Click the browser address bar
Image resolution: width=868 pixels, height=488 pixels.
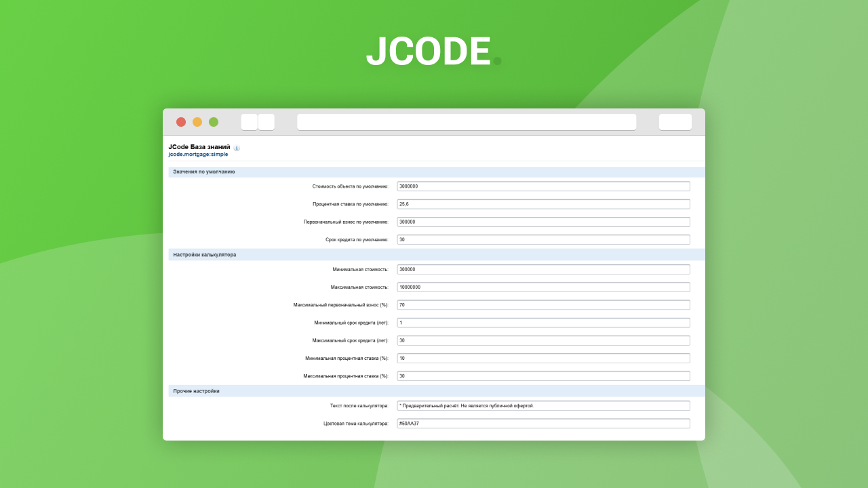[467, 122]
